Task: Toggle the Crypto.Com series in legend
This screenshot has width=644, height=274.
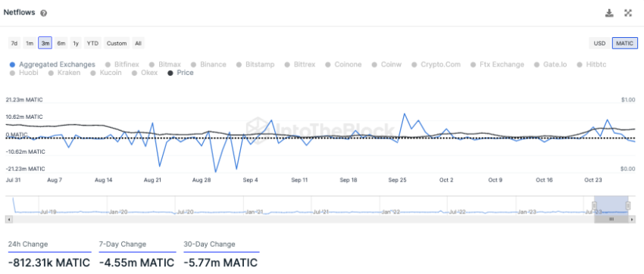Action: [436, 64]
